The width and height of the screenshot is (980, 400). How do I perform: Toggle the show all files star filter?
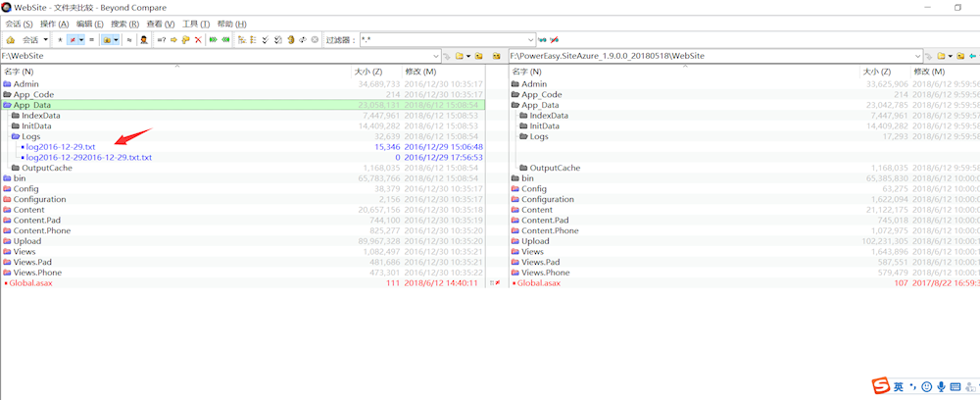[x=60, y=40]
